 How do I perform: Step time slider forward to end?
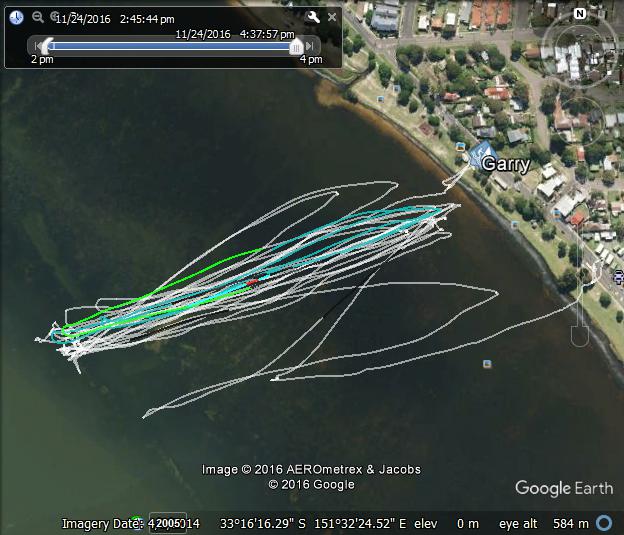click(x=310, y=46)
